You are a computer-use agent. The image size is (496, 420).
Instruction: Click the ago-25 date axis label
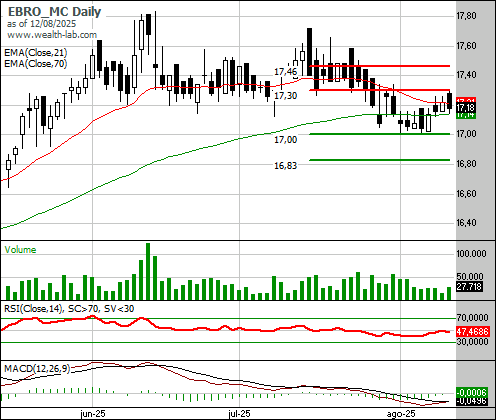pos(401,414)
